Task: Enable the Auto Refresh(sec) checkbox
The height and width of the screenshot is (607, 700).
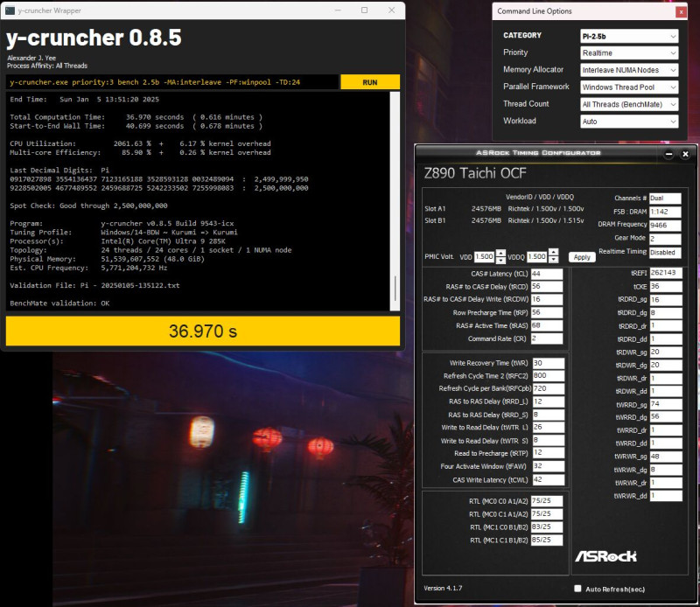Action: pyautogui.click(x=577, y=589)
